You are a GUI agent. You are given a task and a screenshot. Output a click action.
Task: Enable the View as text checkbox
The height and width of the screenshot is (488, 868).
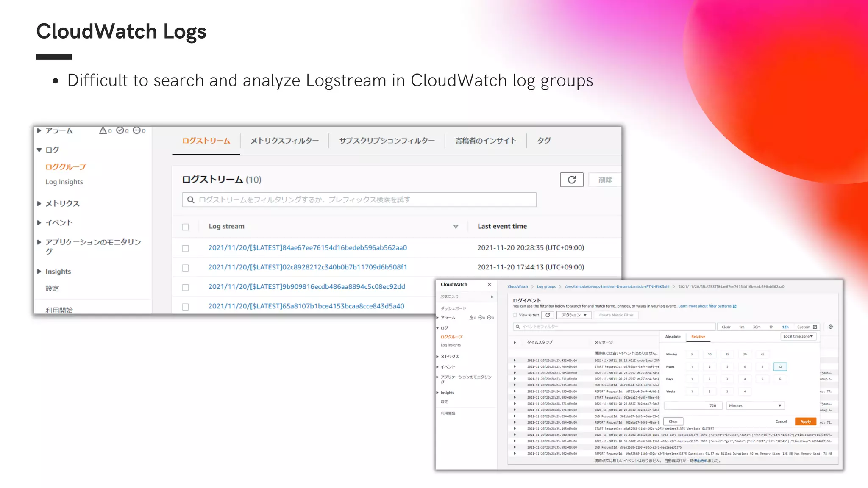pyautogui.click(x=515, y=315)
